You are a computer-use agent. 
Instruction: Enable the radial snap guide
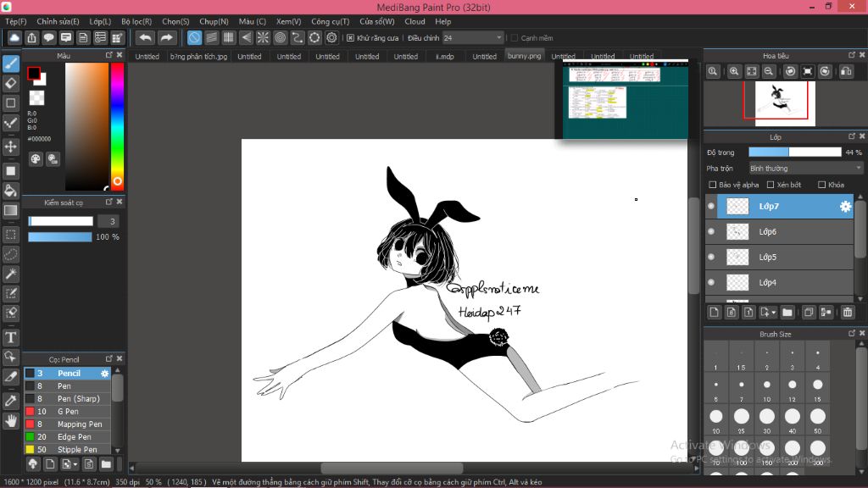click(263, 37)
